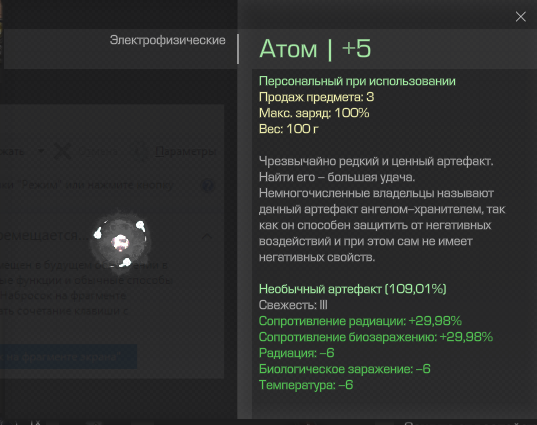Click the scrollbar strip left of the description

tap(245, 243)
